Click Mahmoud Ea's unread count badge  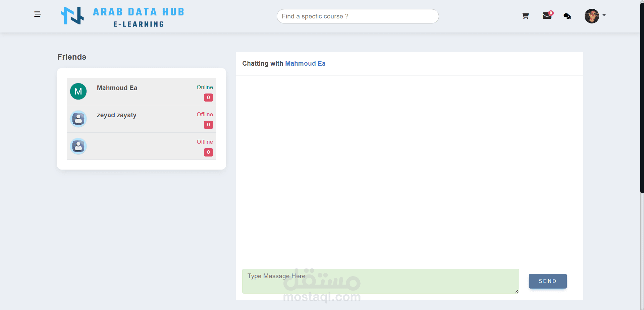[208, 98]
